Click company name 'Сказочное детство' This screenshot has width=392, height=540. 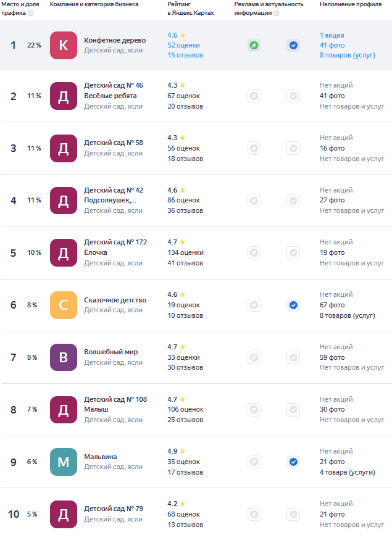[115, 300]
